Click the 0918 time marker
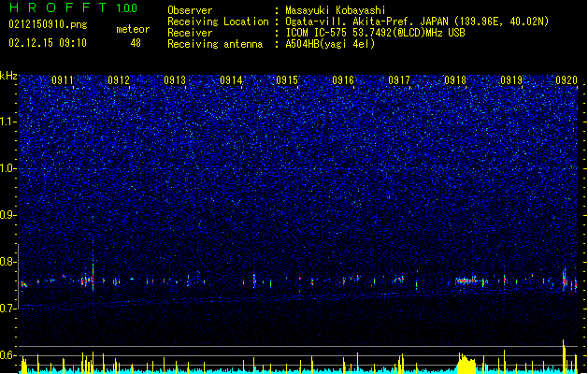Viewport: 588px width, 374px height. pyautogui.click(x=455, y=79)
